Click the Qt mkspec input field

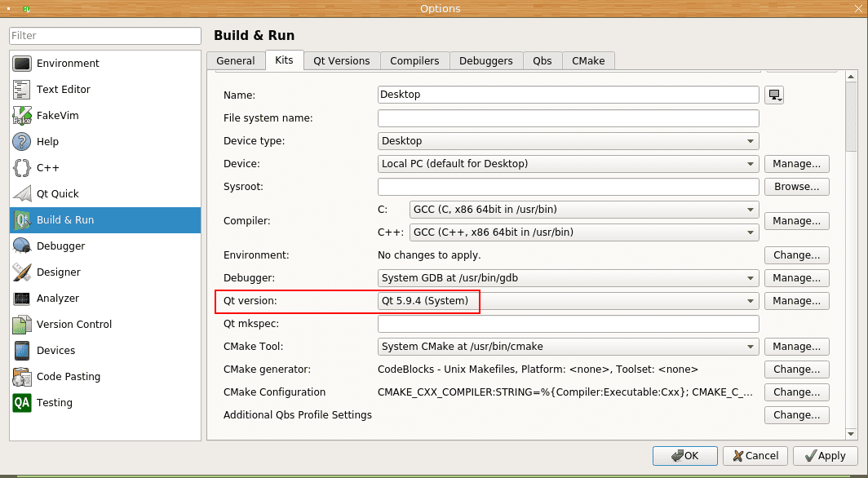(568, 324)
